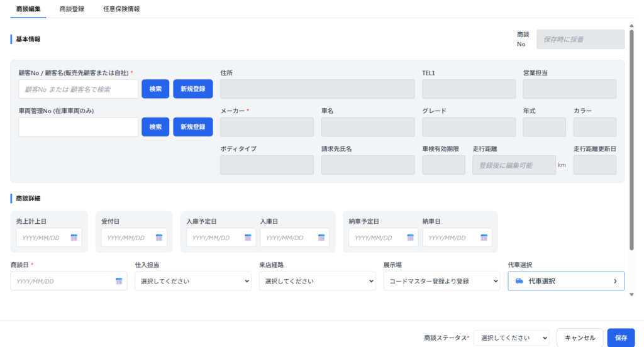Click the car icon in 代車選択

click(x=519, y=281)
